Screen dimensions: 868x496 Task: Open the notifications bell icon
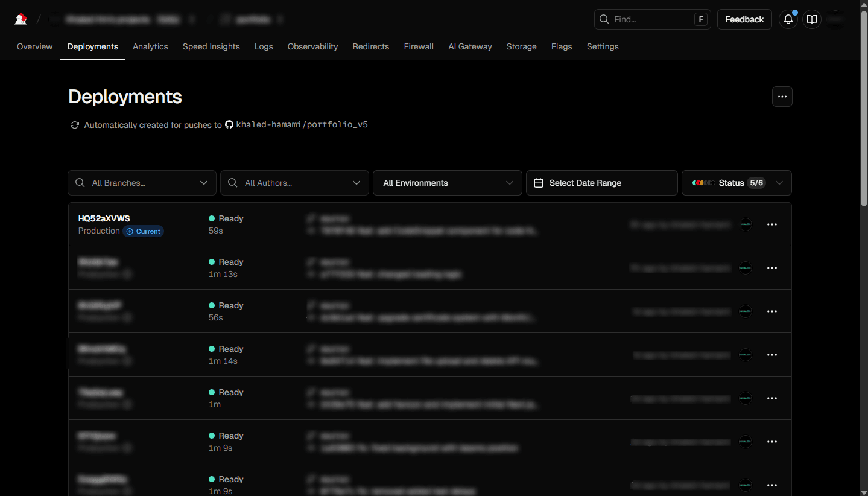click(x=788, y=19)
